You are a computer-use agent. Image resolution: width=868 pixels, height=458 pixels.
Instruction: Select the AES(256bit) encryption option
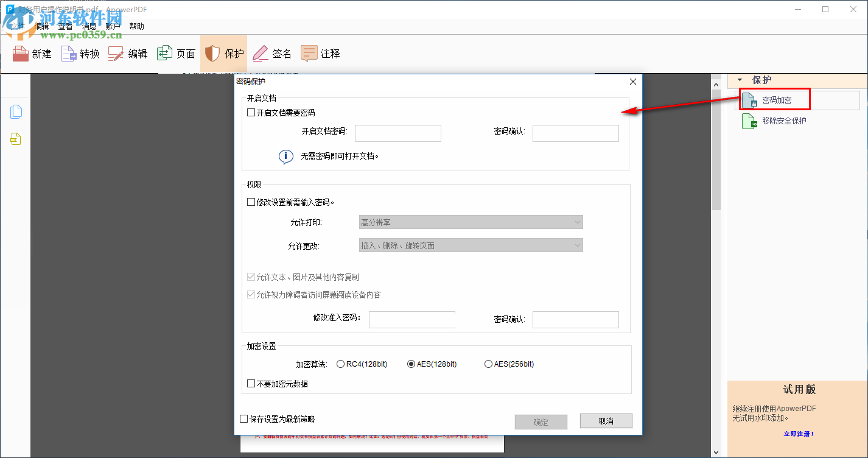coord(489,364)
